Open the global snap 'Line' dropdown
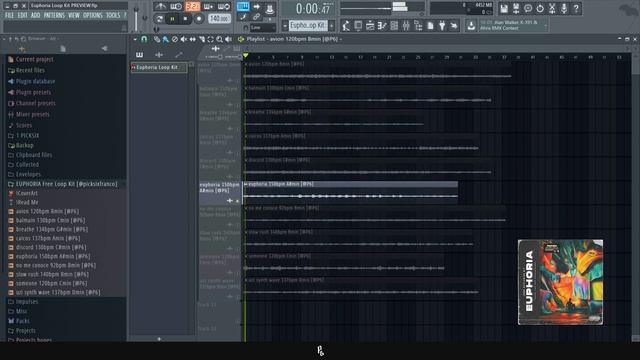This screenshot has width=640, height=360. point(262,28)
